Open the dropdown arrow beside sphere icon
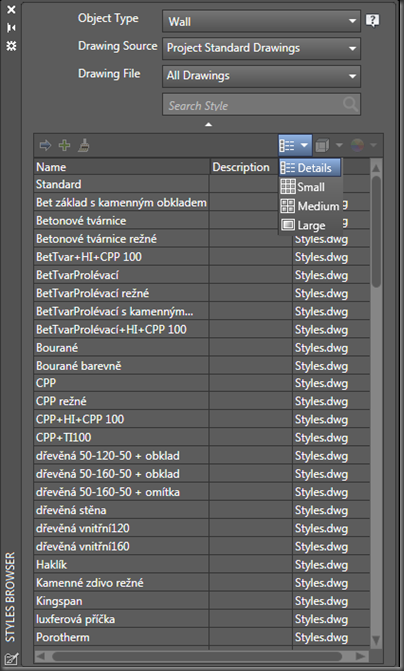The height and width of the screenshot is (671, 404). click(373, 145)
